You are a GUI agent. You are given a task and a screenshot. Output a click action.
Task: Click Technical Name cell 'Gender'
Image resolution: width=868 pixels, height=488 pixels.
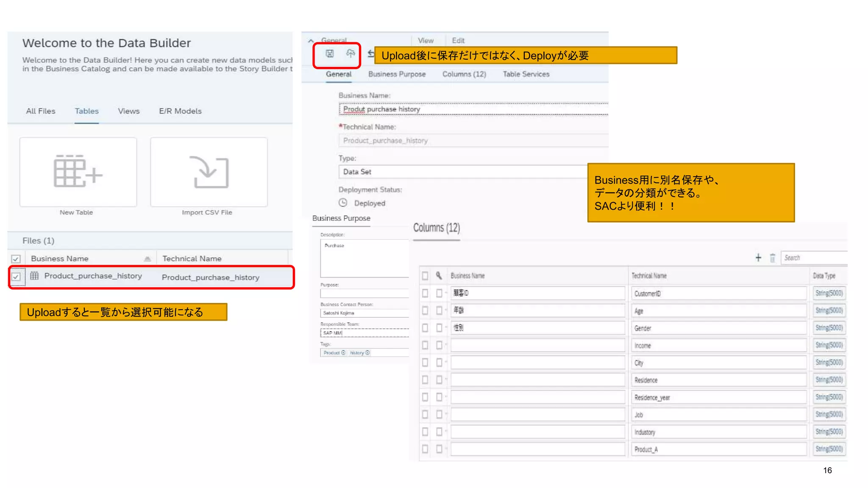point(719,328)
